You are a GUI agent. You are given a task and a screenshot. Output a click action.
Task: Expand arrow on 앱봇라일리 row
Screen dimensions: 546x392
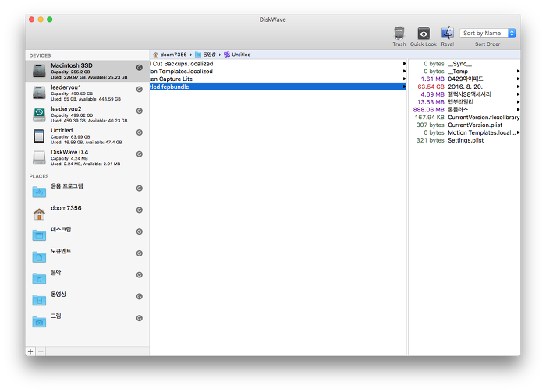click(518, 102)
